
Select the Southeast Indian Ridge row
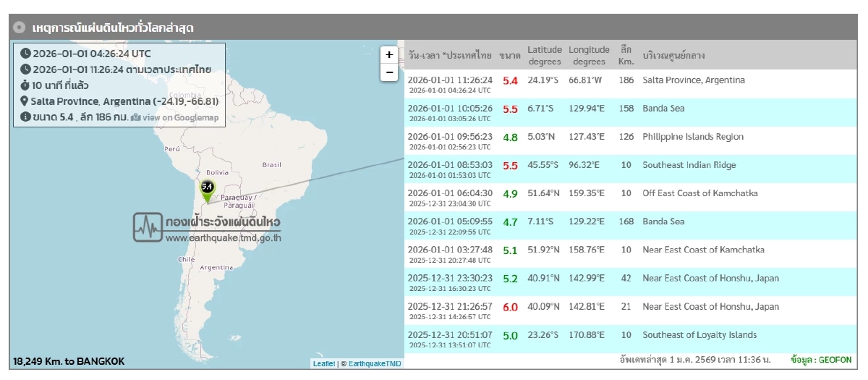coord(689,165)
